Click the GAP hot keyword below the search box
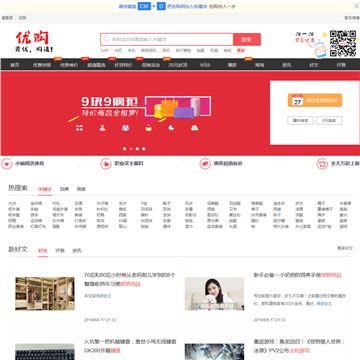 [104, 51]
